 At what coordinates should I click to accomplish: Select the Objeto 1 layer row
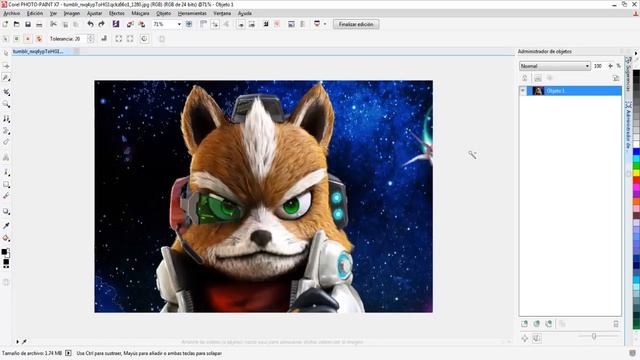(570, 91)
